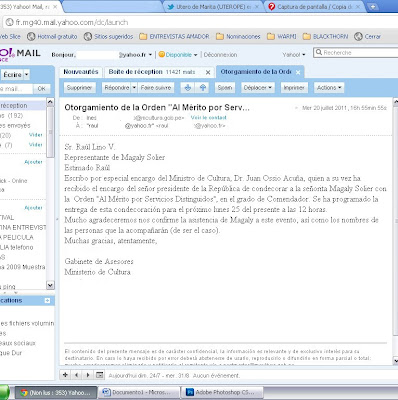The width and height of the screenshot is (398, 400).
Task: Close the Boîte de réception tab
Action: click(208, 72)
